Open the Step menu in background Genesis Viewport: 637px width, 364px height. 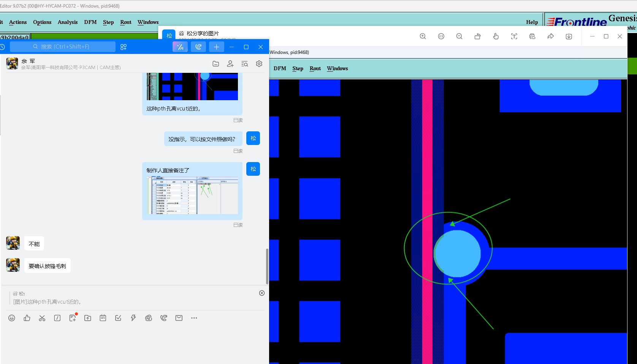coord(108,22)
